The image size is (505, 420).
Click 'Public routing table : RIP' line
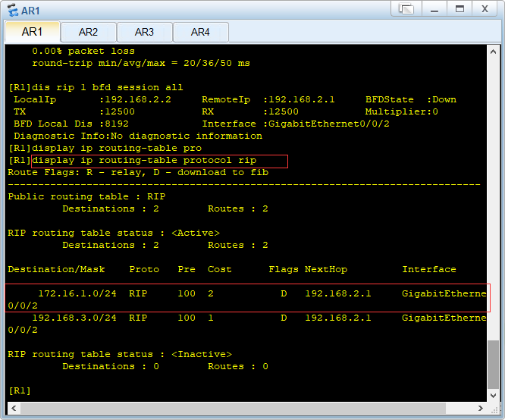point(86,196)
